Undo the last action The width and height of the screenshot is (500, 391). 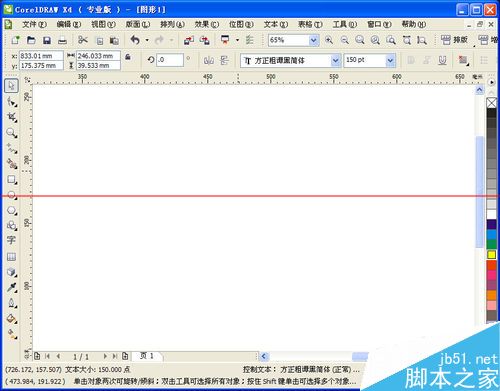[135, 40]
